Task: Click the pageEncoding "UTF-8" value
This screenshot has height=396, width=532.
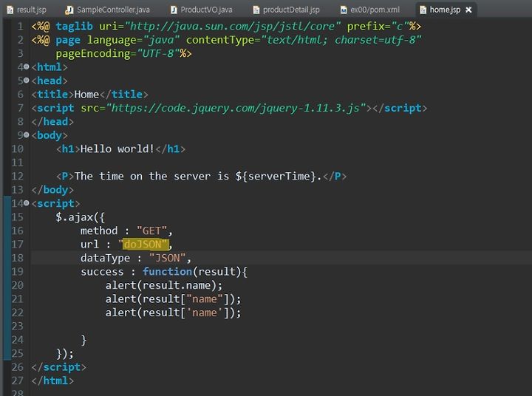Action: click(158, 54)
